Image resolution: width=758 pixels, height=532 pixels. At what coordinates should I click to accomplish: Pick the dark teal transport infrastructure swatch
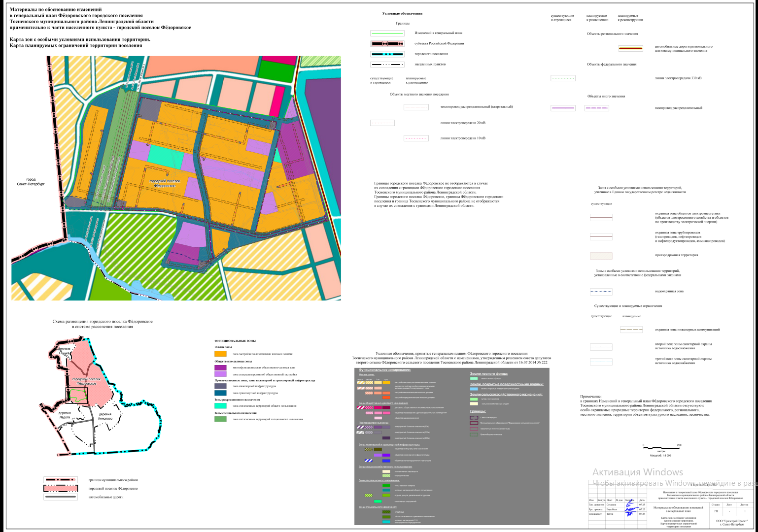pos(220,393)
